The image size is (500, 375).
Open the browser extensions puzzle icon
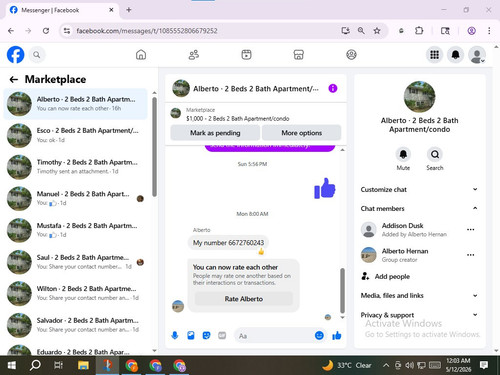(x=419, y=31)
